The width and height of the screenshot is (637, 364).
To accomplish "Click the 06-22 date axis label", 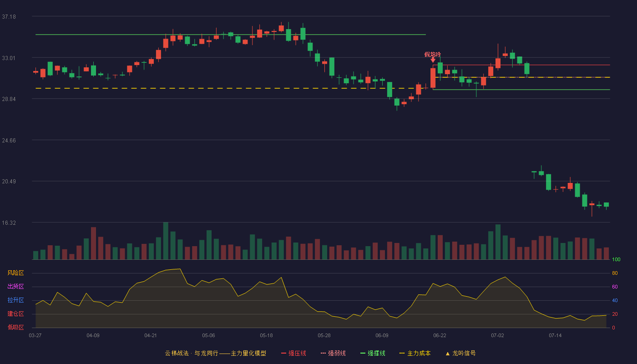I will pos(440,335).
